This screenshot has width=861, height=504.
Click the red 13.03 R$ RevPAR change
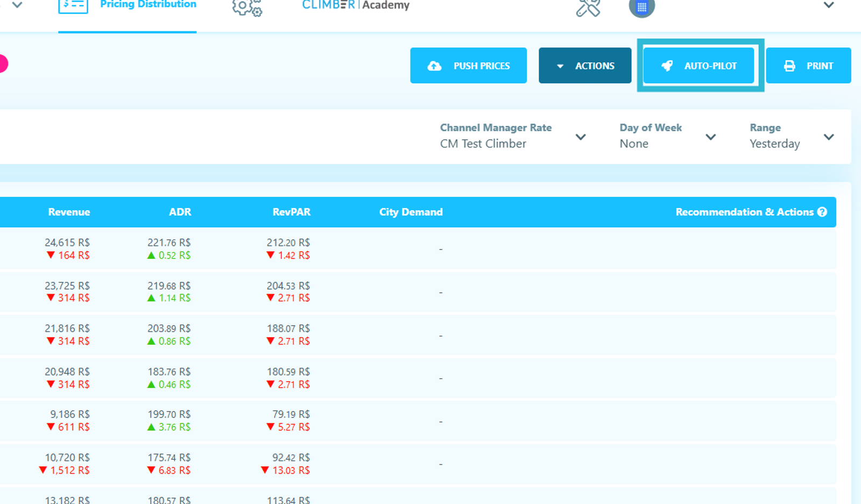click(x=285, y=470)
